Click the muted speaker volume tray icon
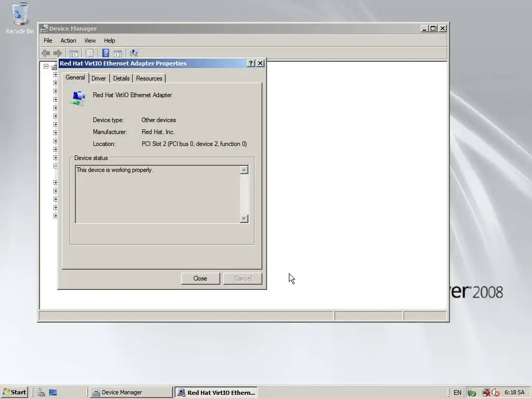532x399 pixels. click(x=495, y=393)
